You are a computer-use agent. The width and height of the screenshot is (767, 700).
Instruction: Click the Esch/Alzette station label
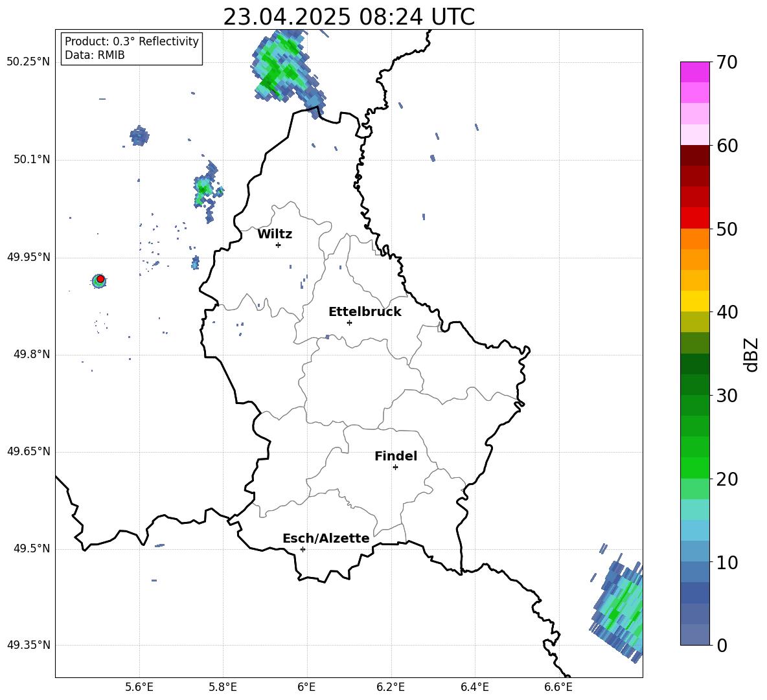[x=326, y=538]
